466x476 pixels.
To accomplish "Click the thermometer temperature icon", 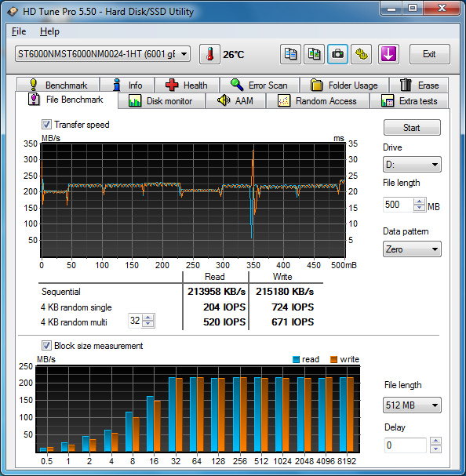I will (209, 54).
